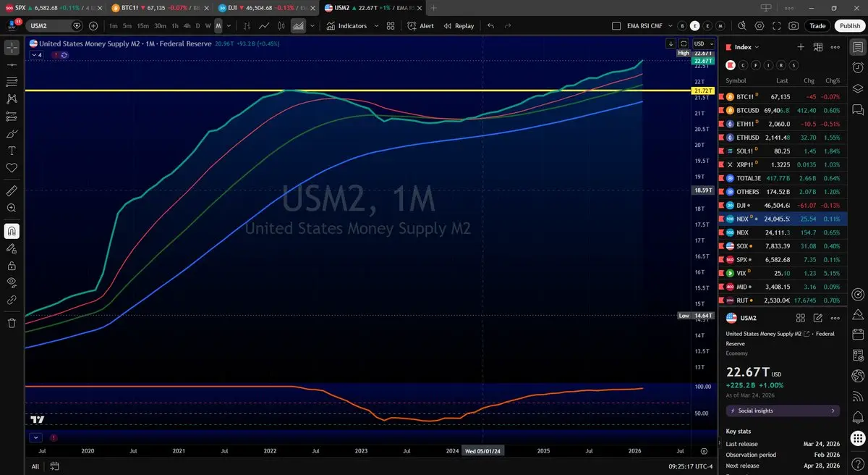868x475 pixels.
Task: Undo the last chart action
Action: (491, 25)
